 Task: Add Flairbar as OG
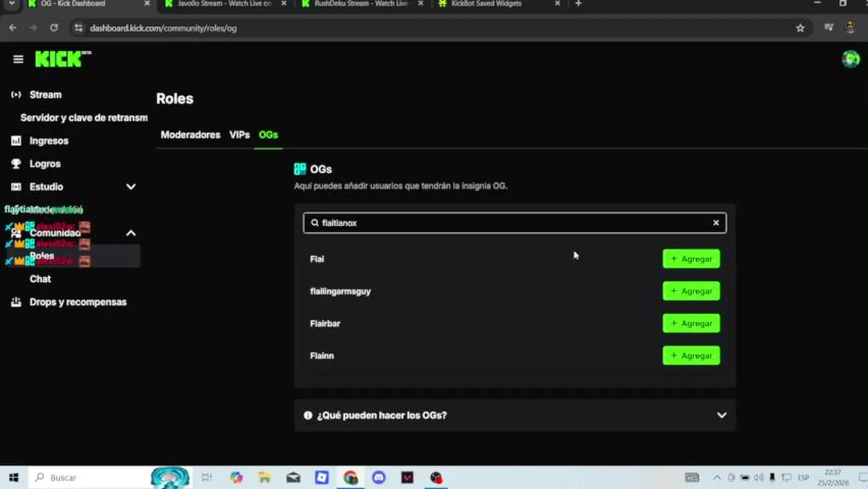[x=691, y=323]
